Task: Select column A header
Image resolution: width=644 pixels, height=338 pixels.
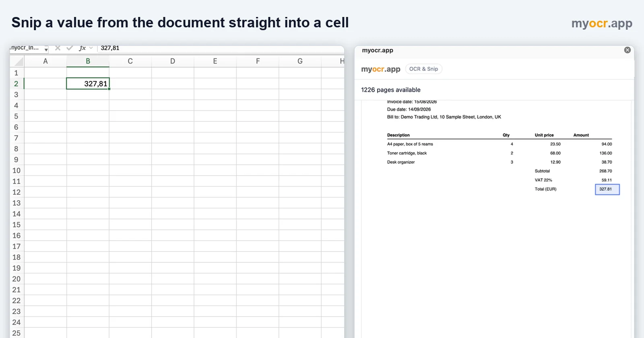Action: click(x=45, y=61)
